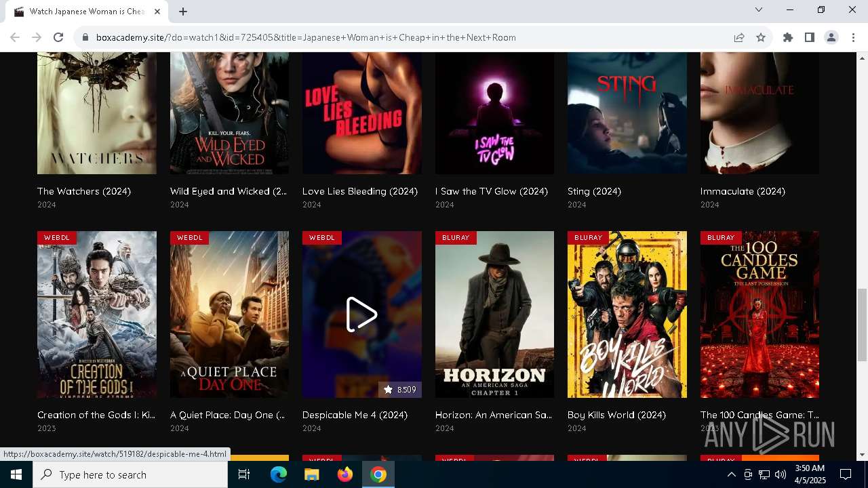Viewport: 868px width, 488px height.
Task: Click The Watchers (2024) title link
Action: click(84, 191)
